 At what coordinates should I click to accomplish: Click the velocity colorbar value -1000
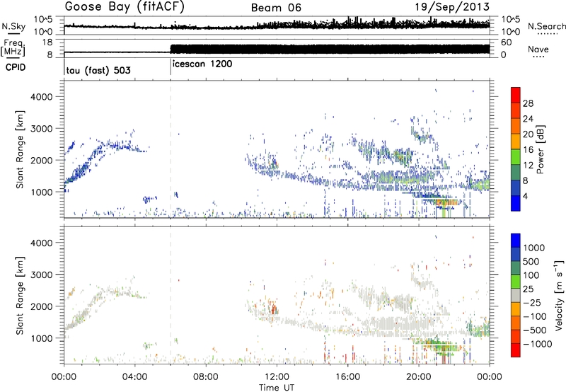[538, 344]
